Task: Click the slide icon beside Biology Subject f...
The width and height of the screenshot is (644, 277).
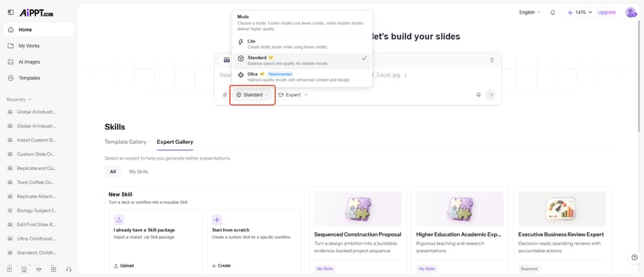Action: click(10, 210)
